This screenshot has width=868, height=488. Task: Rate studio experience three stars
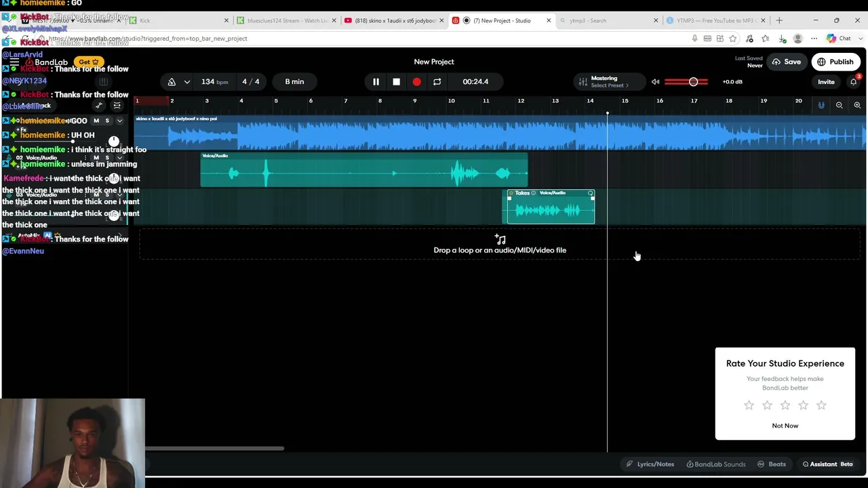[x=785, y=405]
